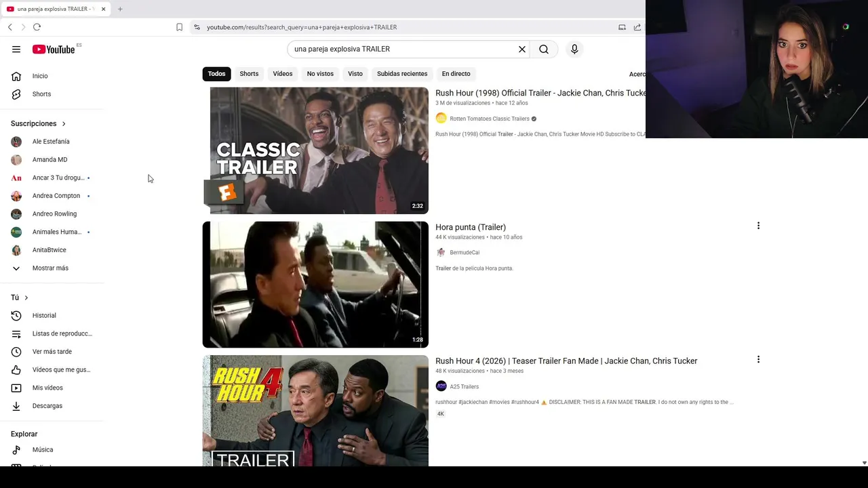868x488 pixels.
Task: Bookmark this page with the bookmark icon
Action: pyautogui.click(x=179, y=27)
